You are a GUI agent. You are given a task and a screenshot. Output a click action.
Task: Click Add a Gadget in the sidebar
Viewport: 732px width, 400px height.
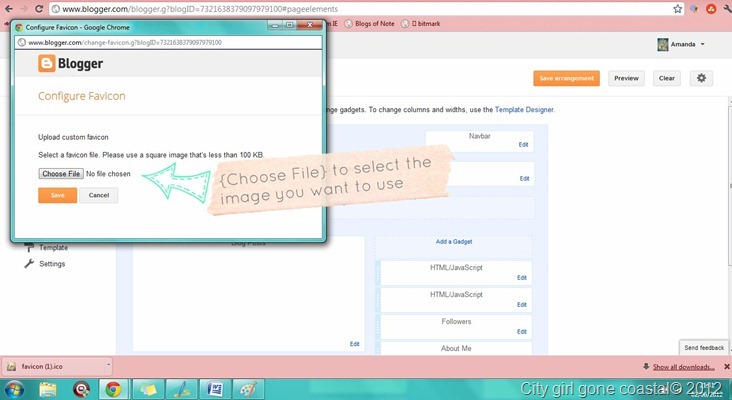click(454, 242)
